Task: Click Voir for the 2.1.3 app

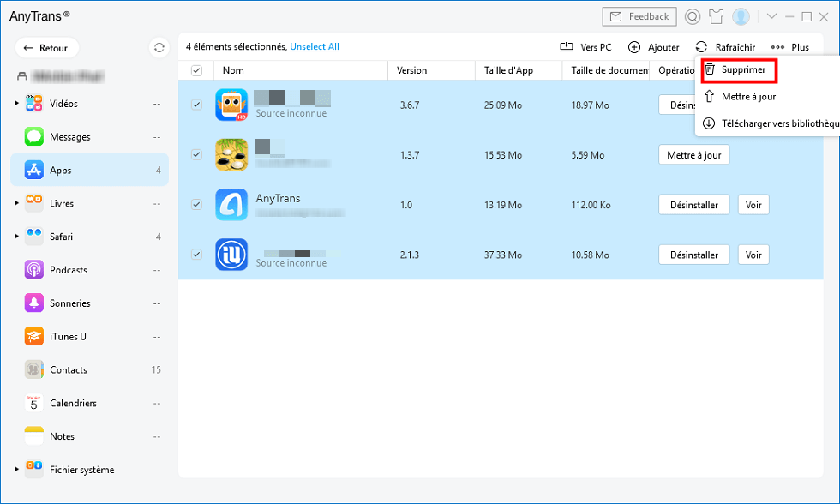Action: click(753, 255)
